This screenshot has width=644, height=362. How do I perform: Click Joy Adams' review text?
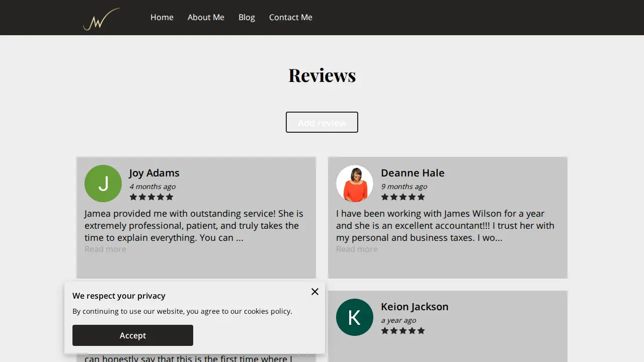[194, 225]
